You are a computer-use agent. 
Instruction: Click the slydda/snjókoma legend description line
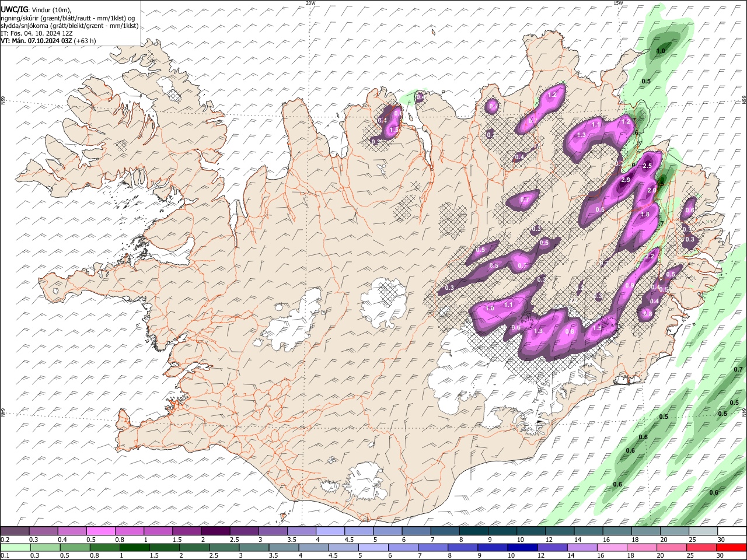coord(69,26)
